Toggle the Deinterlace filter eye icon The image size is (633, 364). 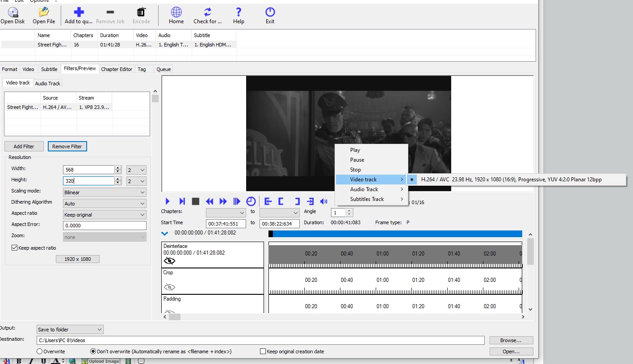tap(169, 261)
